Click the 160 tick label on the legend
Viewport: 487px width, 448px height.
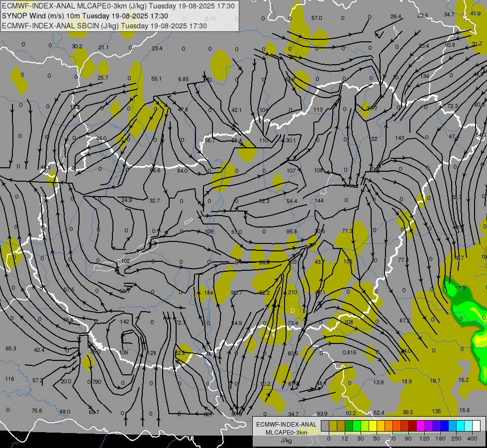click(x=440, y=439)
